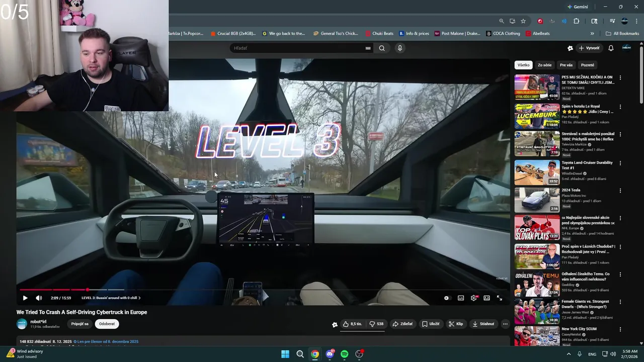Open the Windows Start button
Screen dimensions: 644x362
(285, 354)
